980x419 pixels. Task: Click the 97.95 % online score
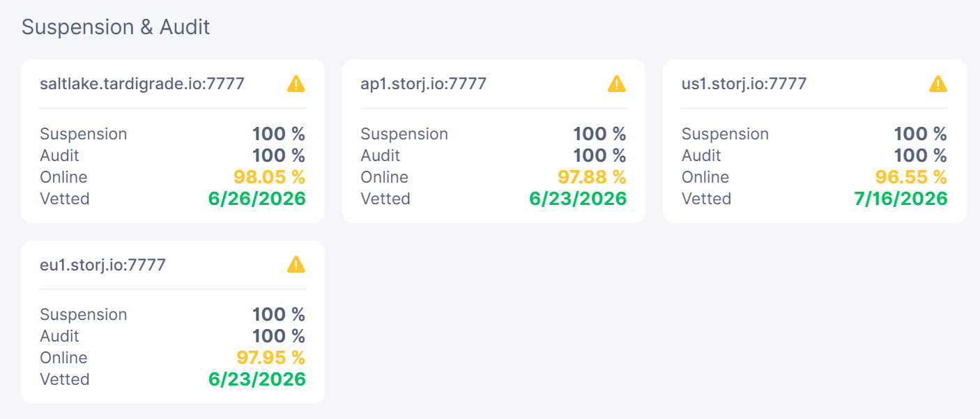click(x=270, y=358)
